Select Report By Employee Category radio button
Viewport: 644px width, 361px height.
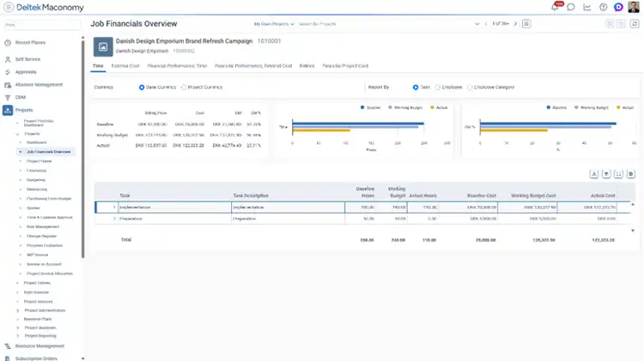[x=470, y=87]
